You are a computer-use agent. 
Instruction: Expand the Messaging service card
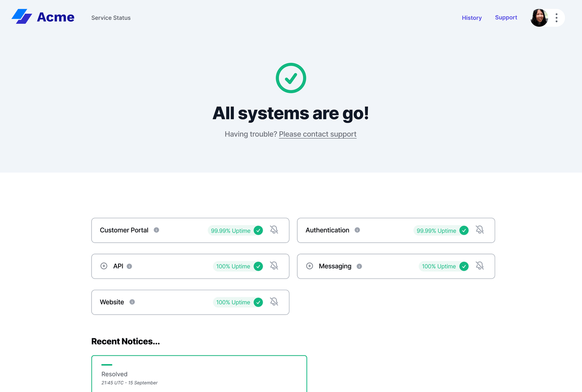coord(310,266)
